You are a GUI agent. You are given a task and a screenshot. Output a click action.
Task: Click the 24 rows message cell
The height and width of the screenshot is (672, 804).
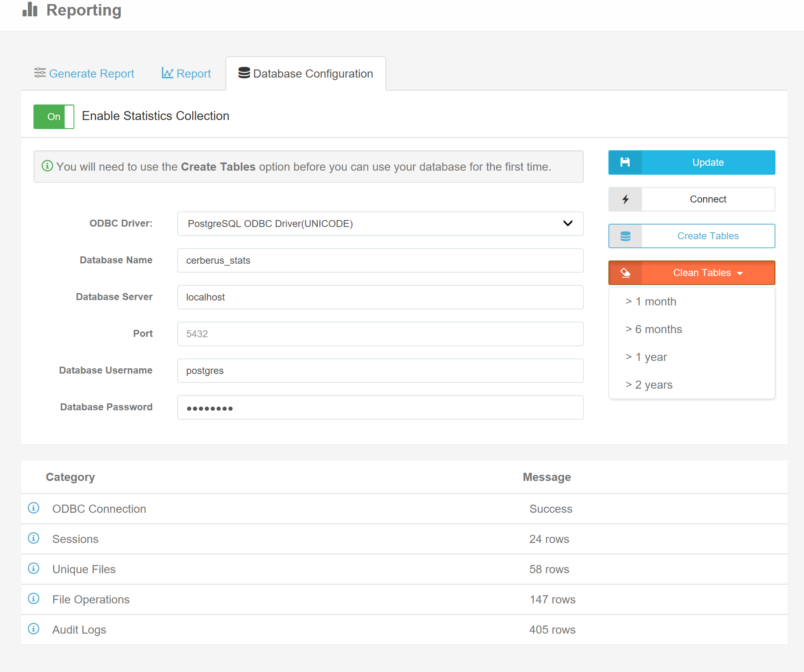tap(549, 539)
